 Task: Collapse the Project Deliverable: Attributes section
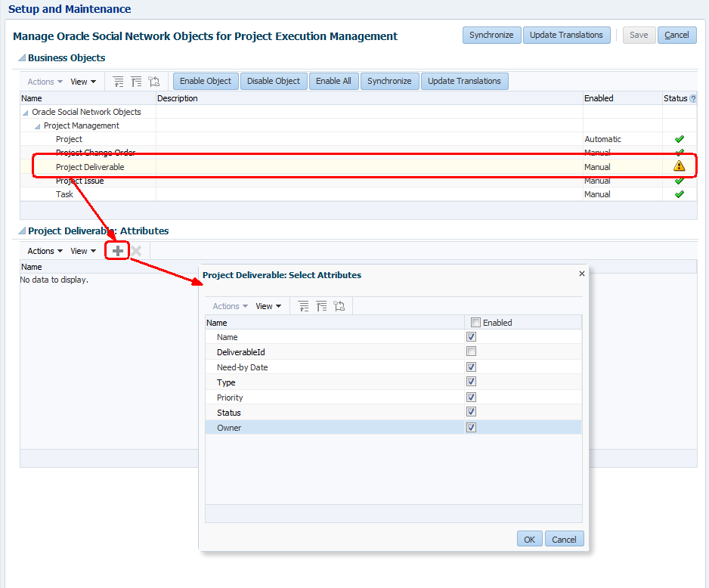[x=22, y=231]
